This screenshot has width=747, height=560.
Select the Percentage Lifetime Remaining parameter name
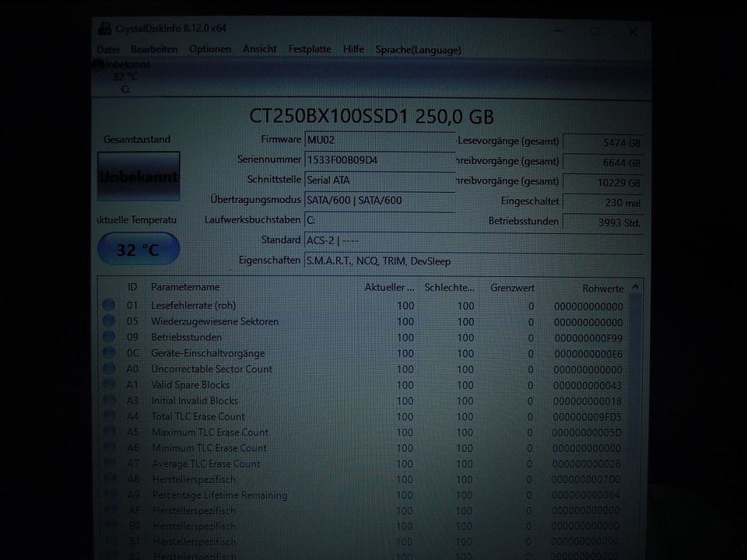(220, 495)
